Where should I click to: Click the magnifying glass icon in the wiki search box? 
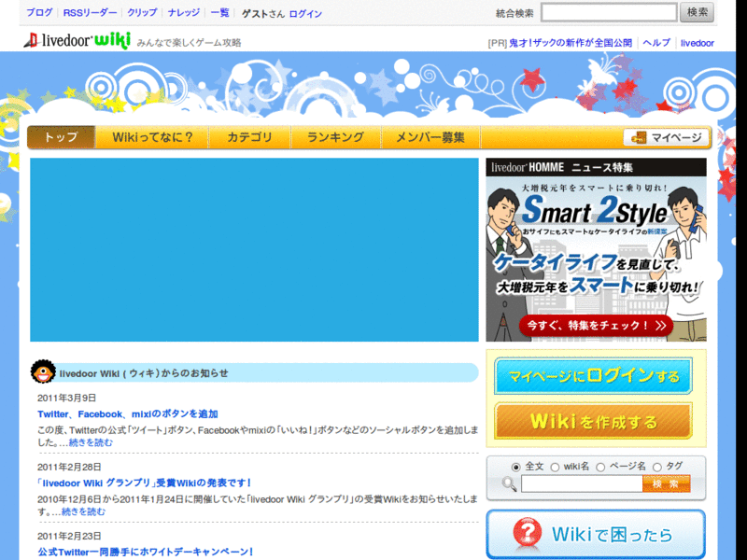tap(509, 484)
